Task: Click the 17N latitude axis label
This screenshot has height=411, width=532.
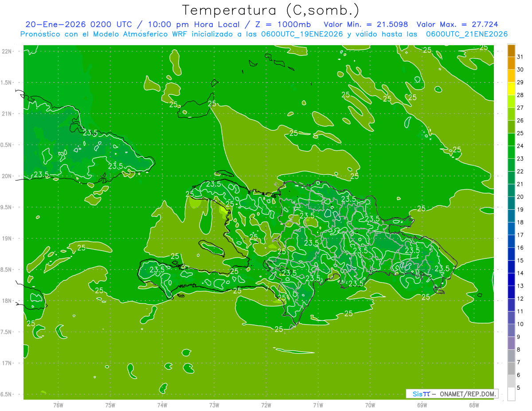Action: coord(7,363)
